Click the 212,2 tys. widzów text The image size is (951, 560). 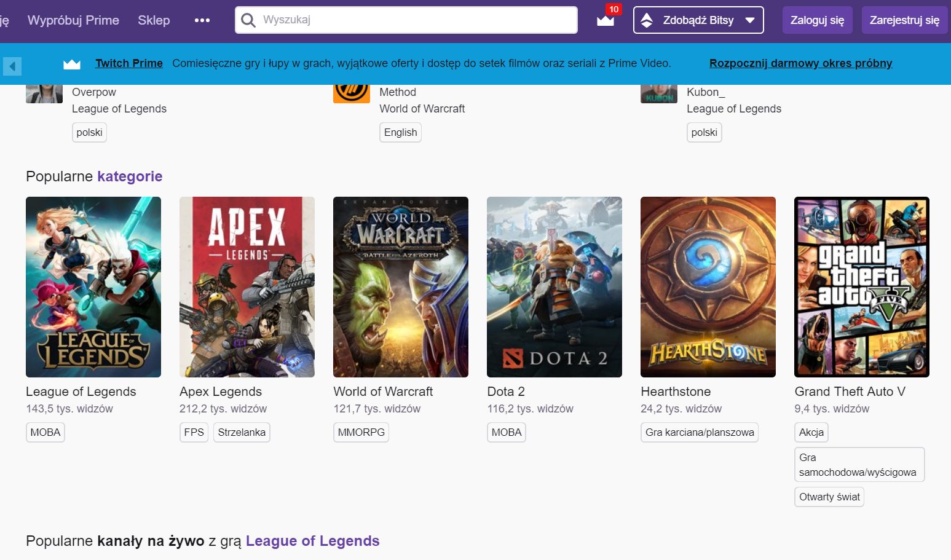point(223,409)
